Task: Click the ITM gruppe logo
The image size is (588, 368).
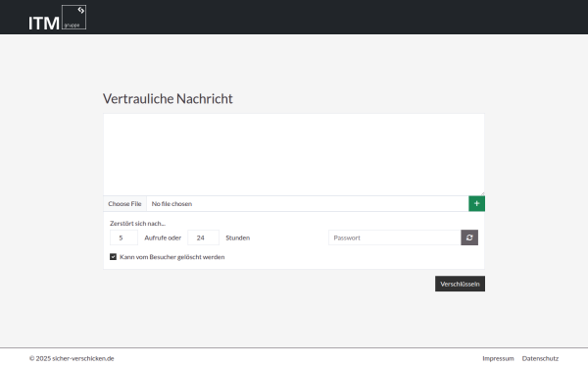Action: tap(58, 18)
